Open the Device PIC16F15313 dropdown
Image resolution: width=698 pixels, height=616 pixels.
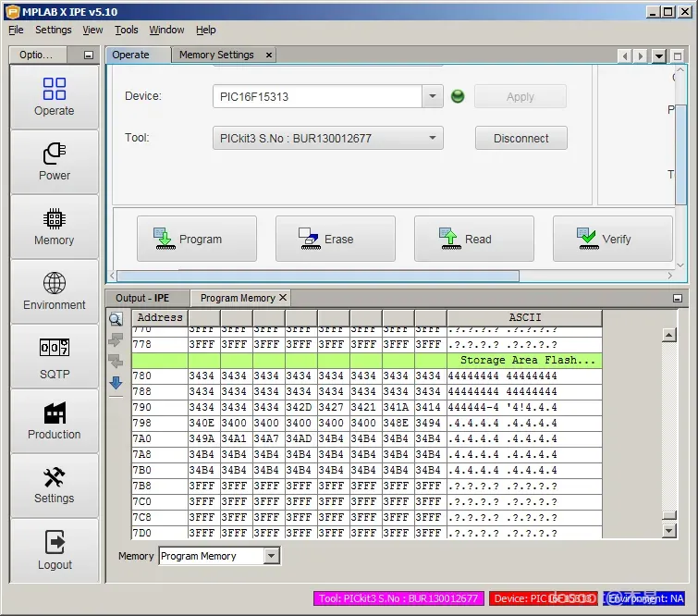[x=433, y=96]
